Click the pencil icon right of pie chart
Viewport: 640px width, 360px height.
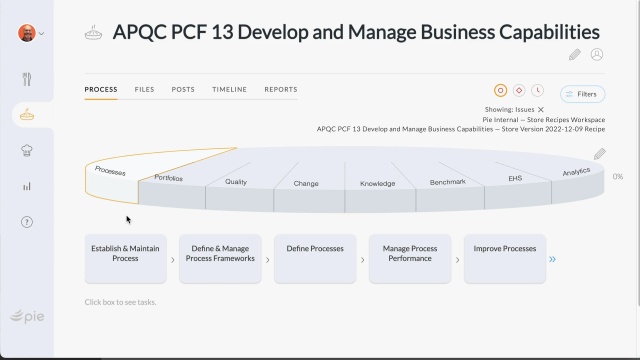[600, 154]
